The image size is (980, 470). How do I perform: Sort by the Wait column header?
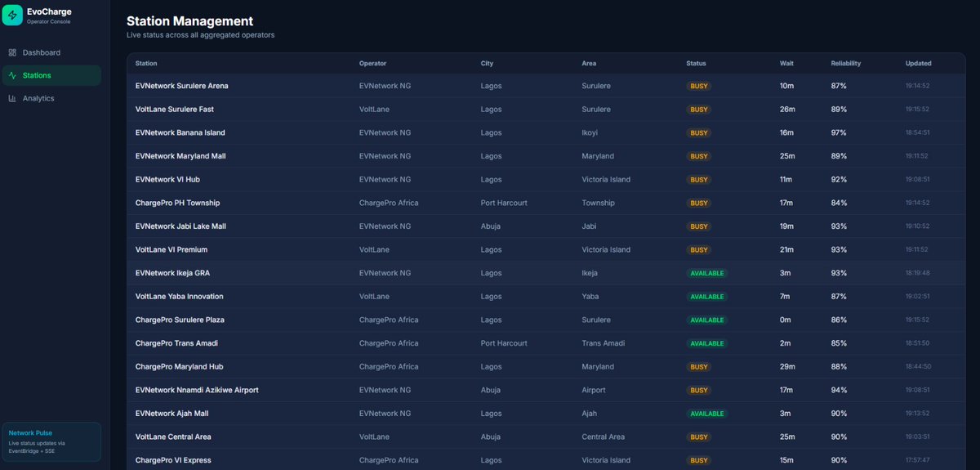[x=786, y=63]
